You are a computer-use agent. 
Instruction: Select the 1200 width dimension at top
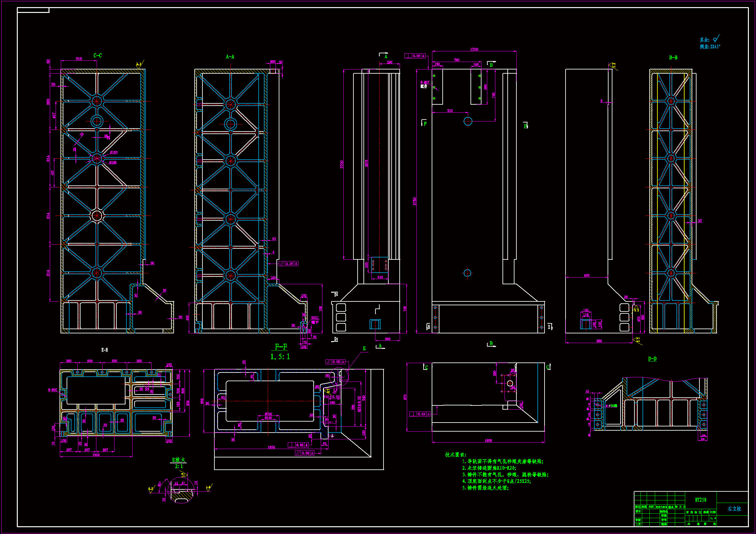(x=474, y=49)
